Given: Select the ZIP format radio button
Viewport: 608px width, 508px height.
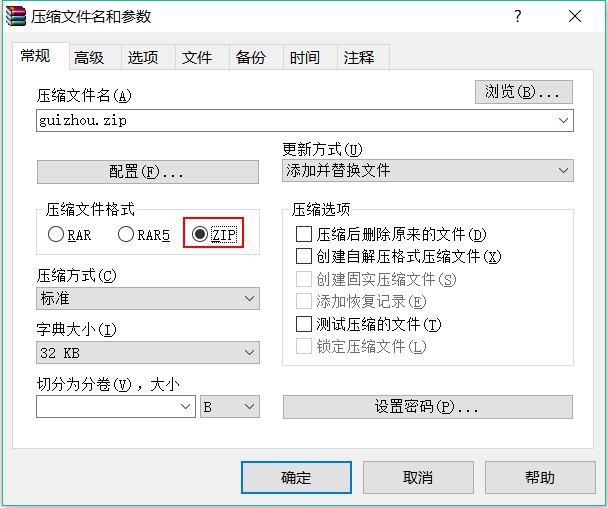Looking at the screenshot, I should [200, 235].
